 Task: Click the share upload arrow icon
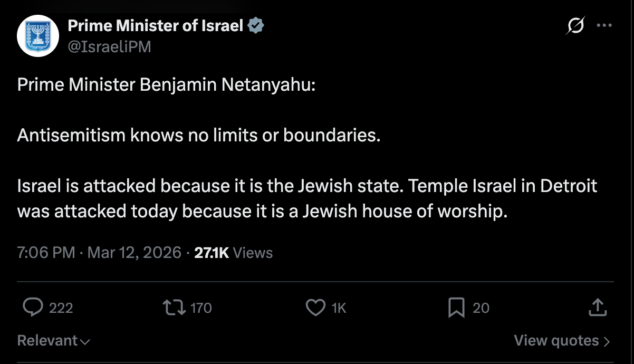(597, 306)
